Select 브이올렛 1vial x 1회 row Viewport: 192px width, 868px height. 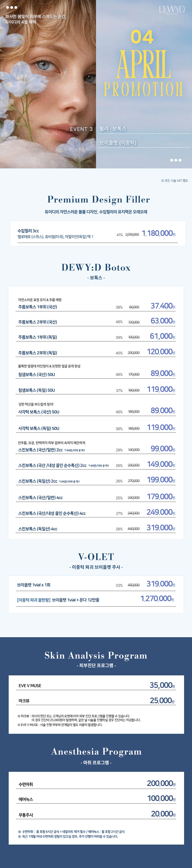pos(33,585)
